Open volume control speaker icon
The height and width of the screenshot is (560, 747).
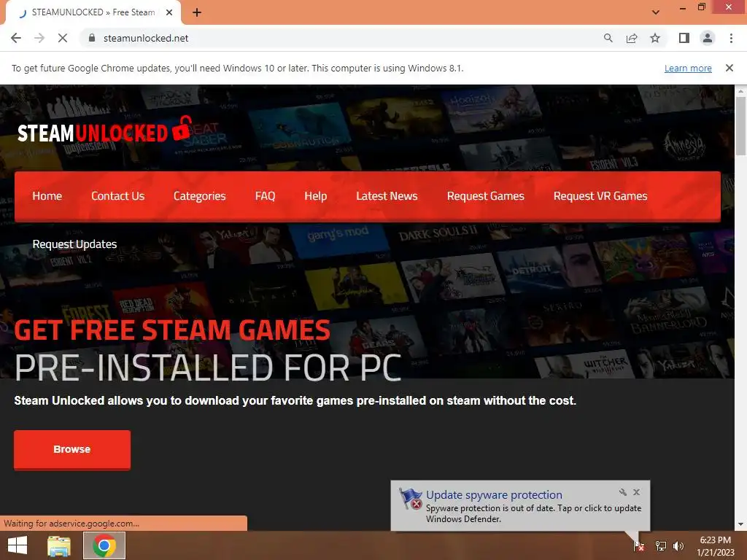[678, 546]
